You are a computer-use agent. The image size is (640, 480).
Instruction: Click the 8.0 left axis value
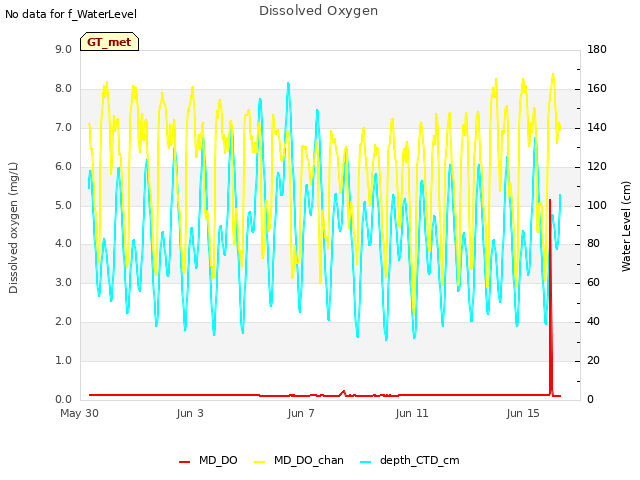pyautogui.click(x=63, y=89)
